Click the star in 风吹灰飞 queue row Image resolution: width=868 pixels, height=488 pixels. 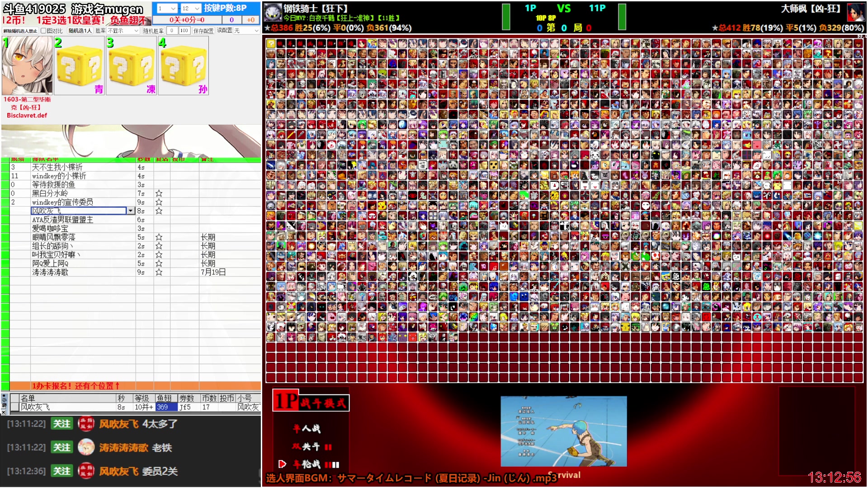tap(159, 211)
